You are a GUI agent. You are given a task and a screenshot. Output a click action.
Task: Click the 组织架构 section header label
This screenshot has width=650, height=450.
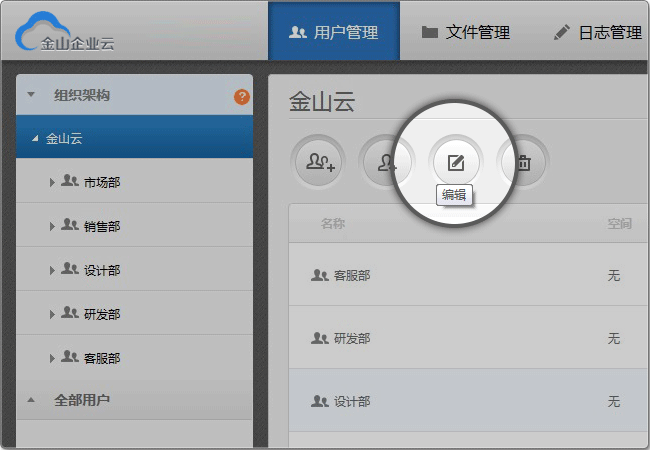pos(82,95)
